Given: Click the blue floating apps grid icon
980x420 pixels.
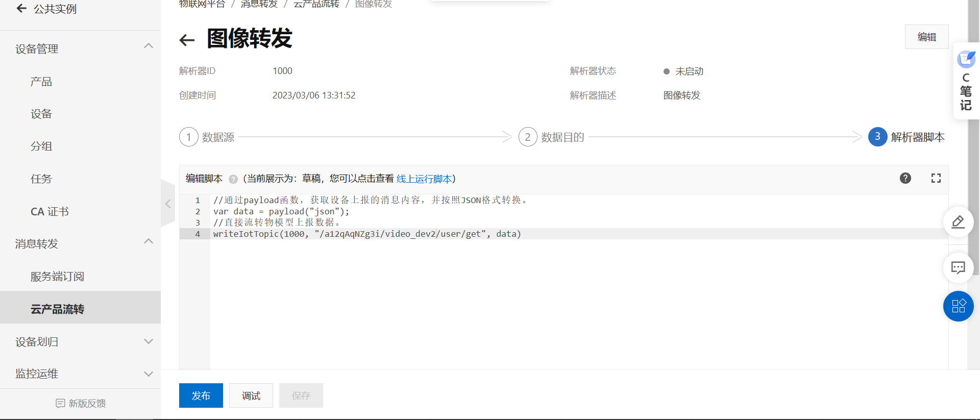Looking at the screenshot, I should (x=958, y=306).
